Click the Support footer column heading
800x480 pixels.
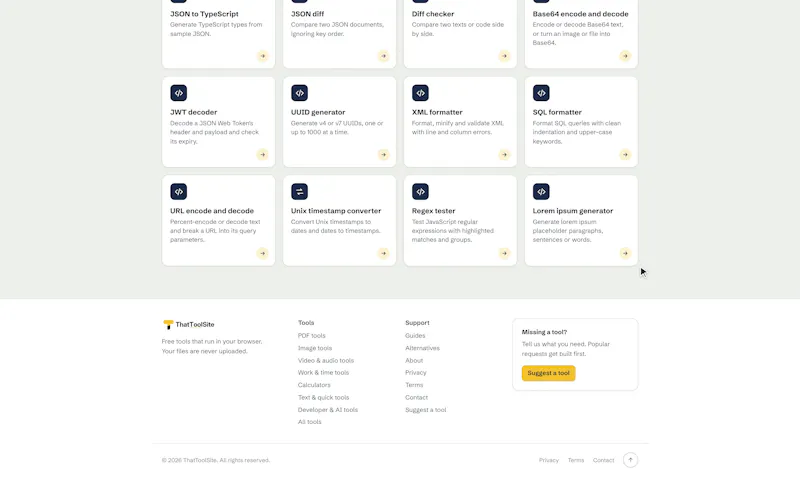point(417,323)
